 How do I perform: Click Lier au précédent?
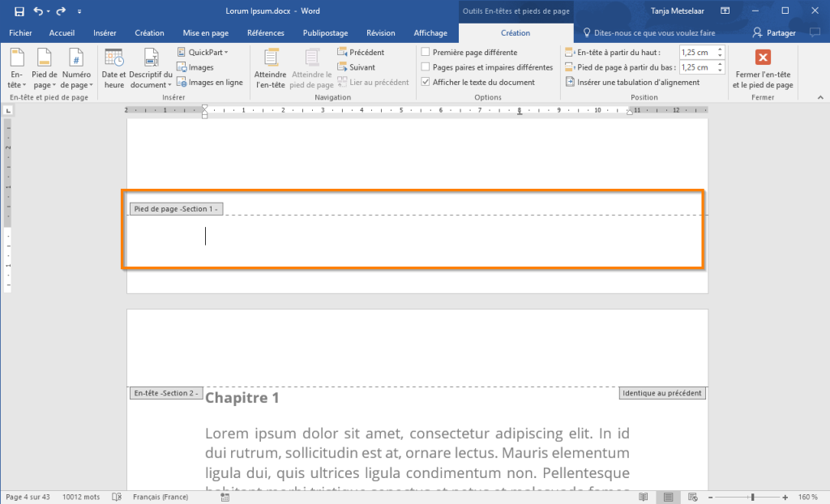click(373, 82)
